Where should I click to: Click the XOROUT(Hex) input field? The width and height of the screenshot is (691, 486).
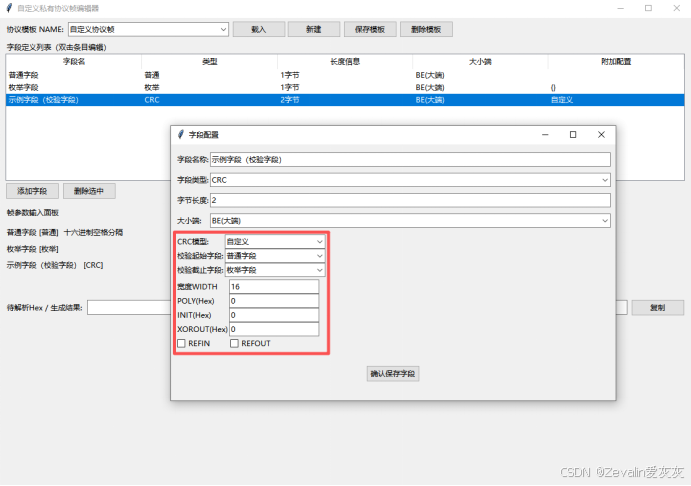[274, 329]
